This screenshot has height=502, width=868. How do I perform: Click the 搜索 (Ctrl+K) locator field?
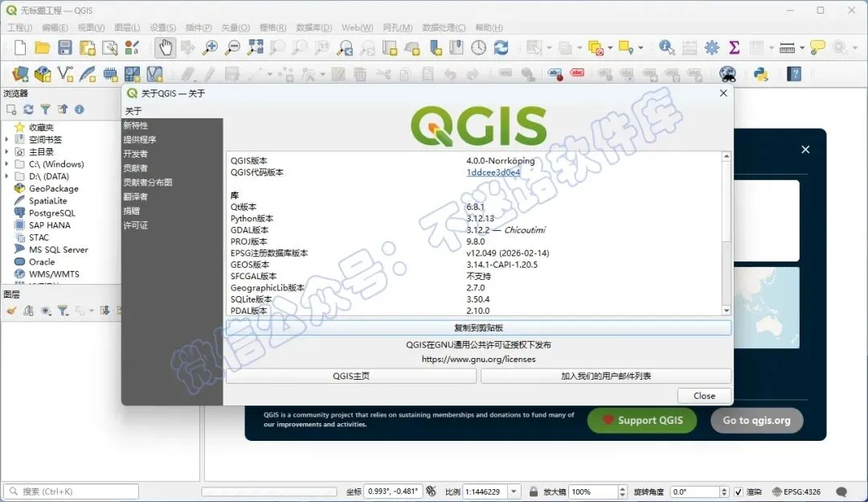coord(72,492)
